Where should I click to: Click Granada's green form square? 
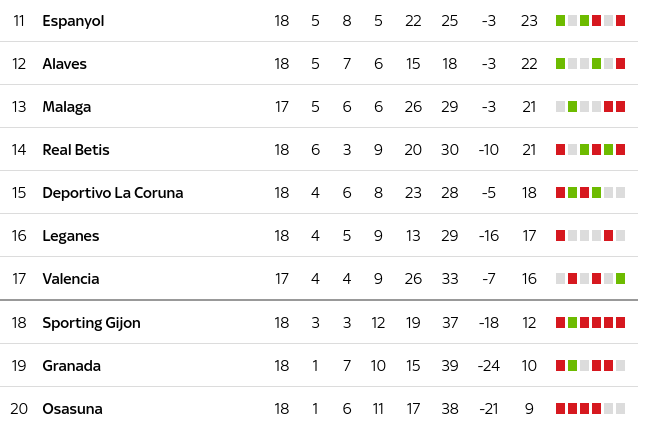573,365
